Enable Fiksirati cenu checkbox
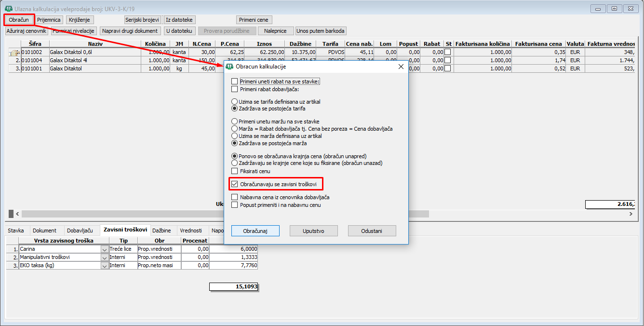 [x=235, y=171]
